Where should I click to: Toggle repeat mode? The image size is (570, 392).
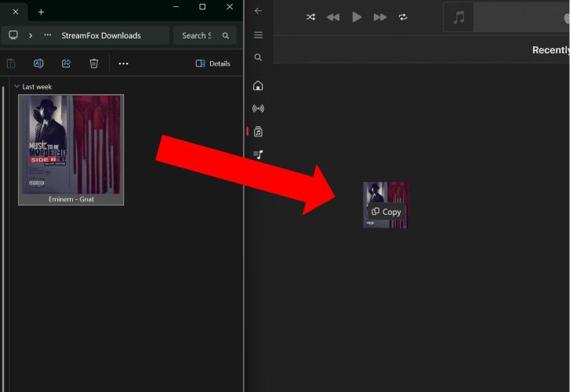403,17
